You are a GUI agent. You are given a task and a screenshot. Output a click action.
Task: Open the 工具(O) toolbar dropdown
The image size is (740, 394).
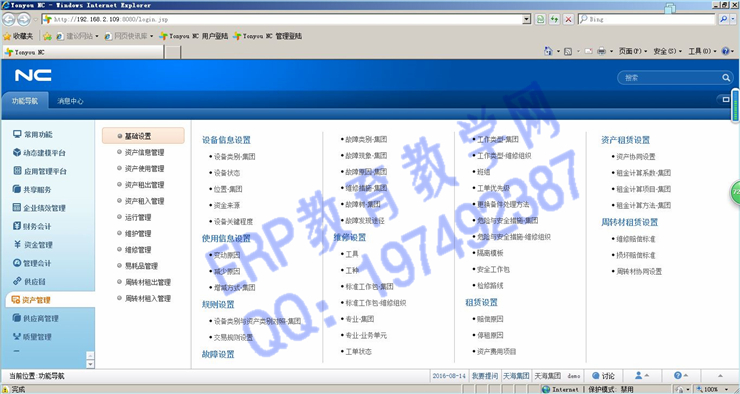click(x=702, y=51)
